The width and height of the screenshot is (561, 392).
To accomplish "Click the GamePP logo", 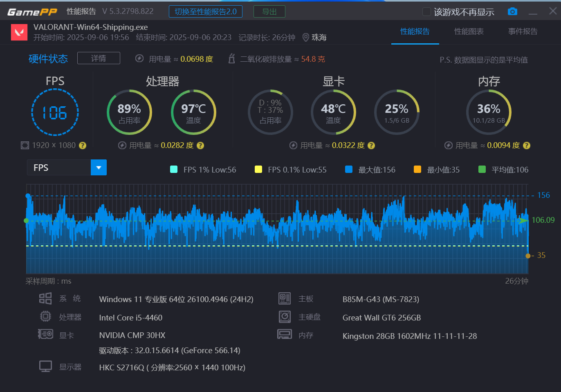I will click(32, 12).
